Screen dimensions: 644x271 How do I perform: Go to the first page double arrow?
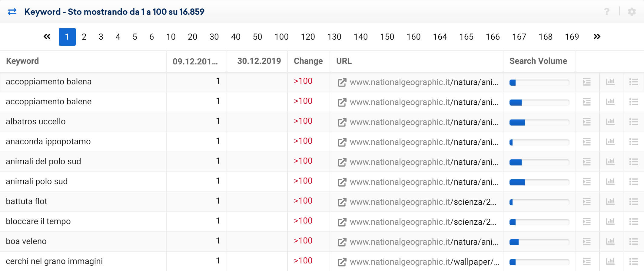(x=47, y=37)
